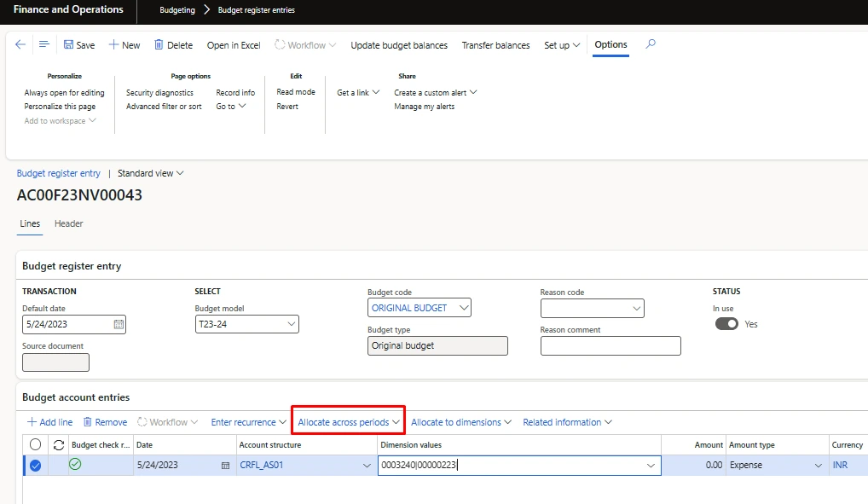868x504 pixels.
Task: Open the Default date calendar picker icon
Action: [x=119, y=325]
